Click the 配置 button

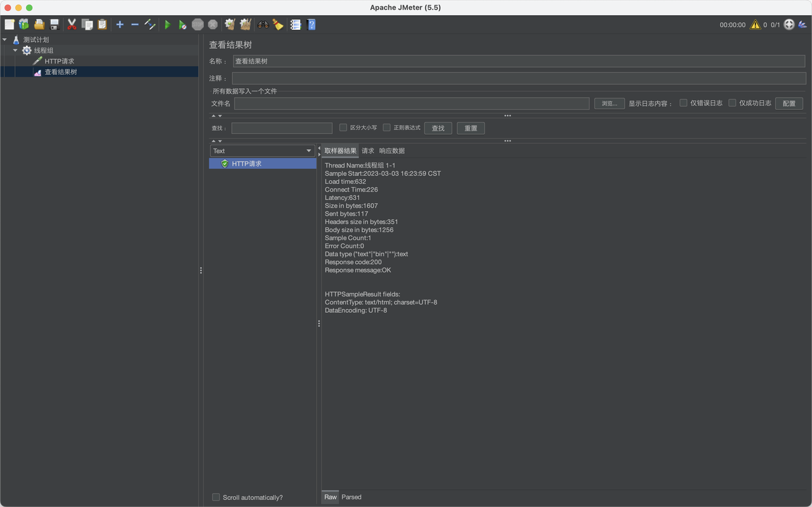click(x=789, y=103)
